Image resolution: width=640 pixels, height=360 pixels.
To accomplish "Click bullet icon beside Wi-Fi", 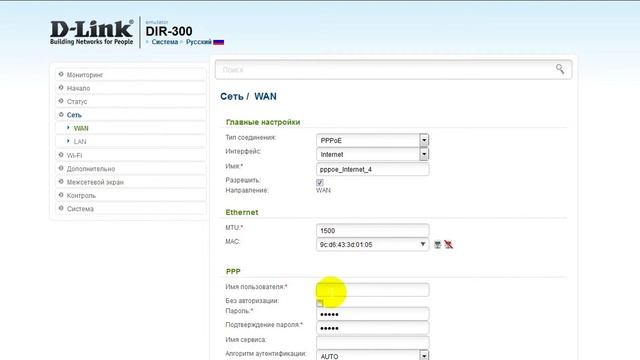I will coord(61,155).
